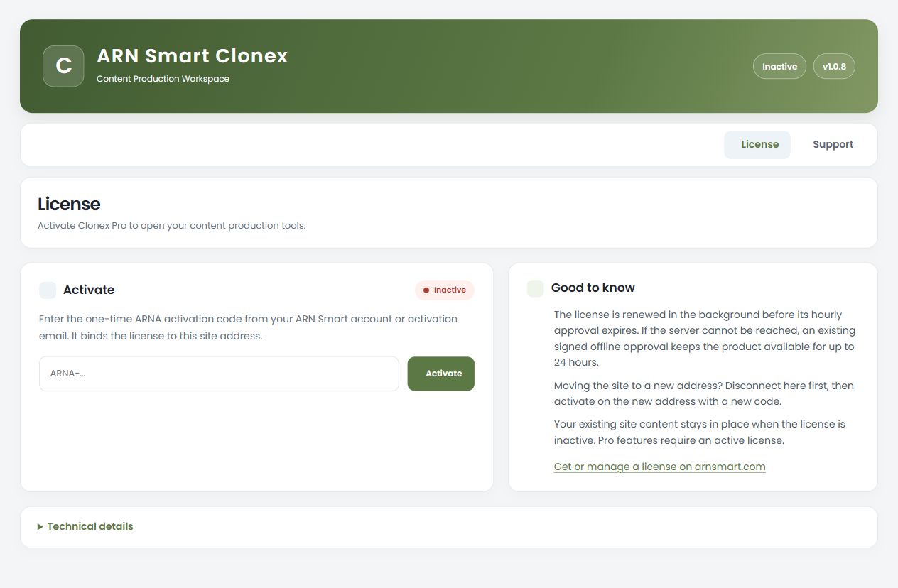Click the "The license is renewed in the background" paragraph
This screenshot has height=588, width=898.
tap(705, 338)
